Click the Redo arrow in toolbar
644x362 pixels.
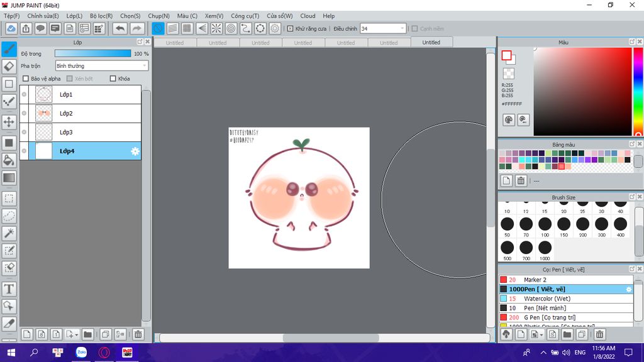(x=137, y=28)
